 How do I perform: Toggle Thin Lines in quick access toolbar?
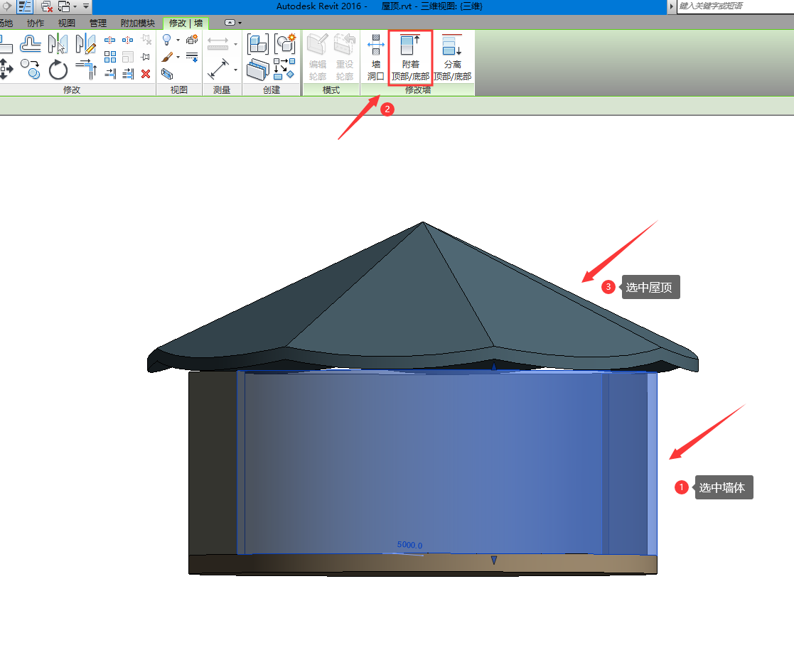(26, 6)
